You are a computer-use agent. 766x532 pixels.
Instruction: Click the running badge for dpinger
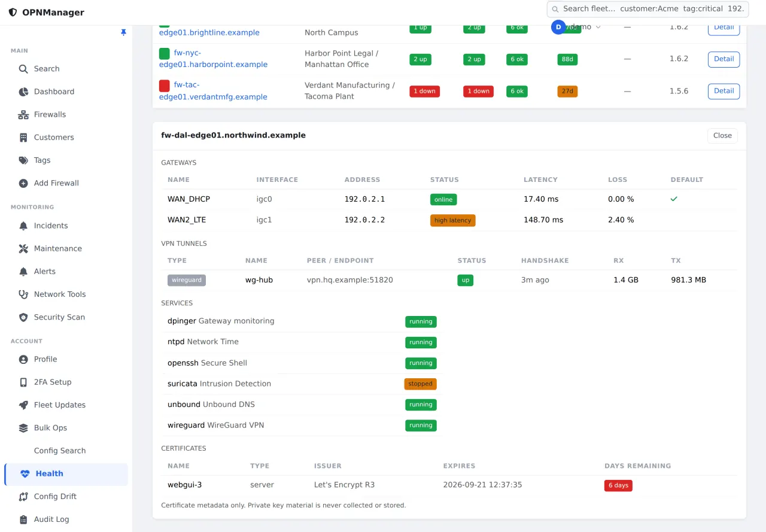421,322
